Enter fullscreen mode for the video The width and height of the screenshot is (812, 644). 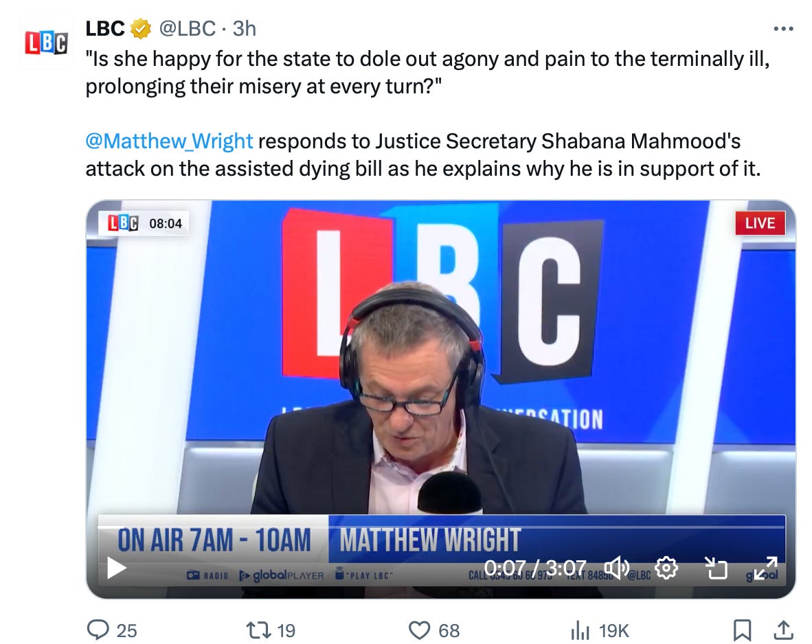[x=765, y=568]
